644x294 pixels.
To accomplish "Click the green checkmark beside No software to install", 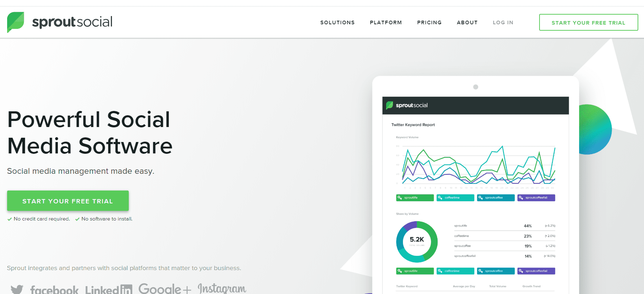I will click(x=77, y=219).
